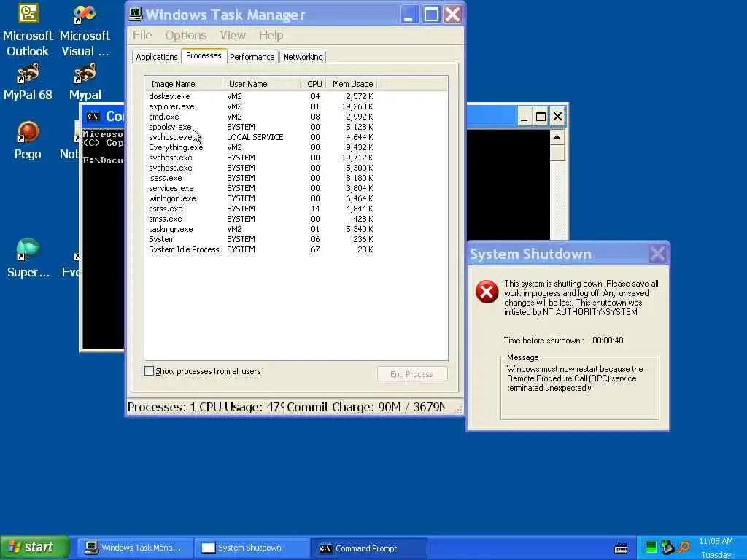This screenshot has width=747, height=560.
Task: Select the winlogon.exe process row
Action: click(x=261, y=198)
